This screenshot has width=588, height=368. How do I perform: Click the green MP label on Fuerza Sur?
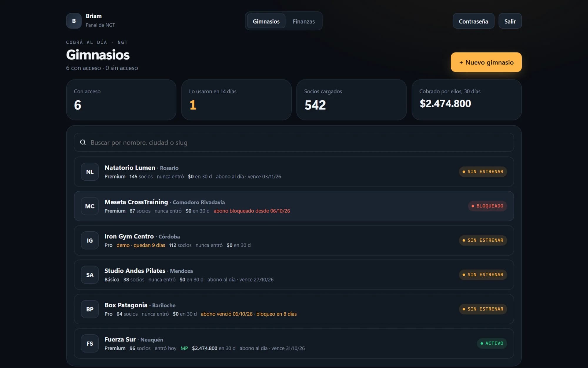click(184, 348)
